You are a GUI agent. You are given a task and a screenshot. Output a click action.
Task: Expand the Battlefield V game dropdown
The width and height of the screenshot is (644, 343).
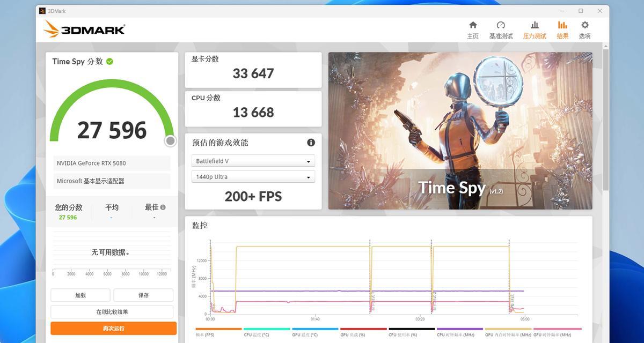coord(253,161)
